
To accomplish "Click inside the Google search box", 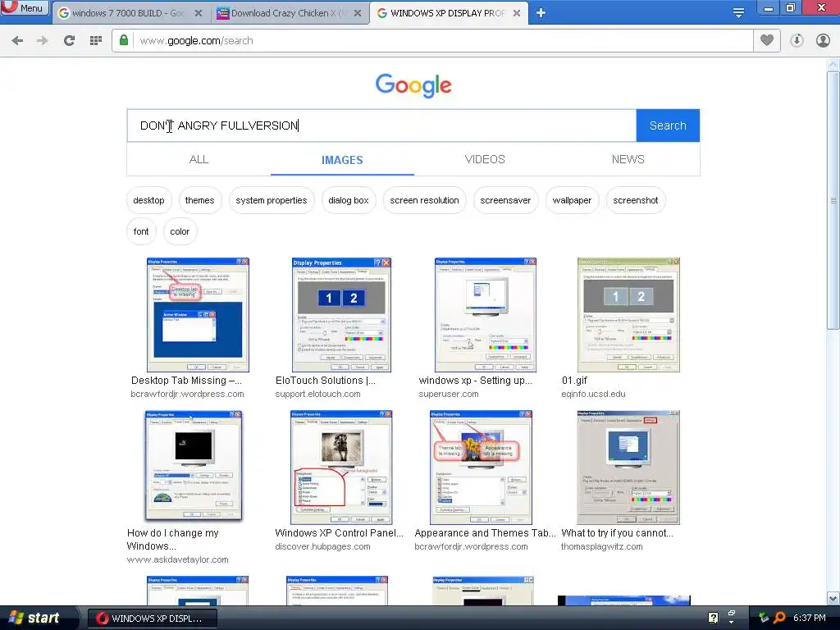I will click(x=381, y=126).
